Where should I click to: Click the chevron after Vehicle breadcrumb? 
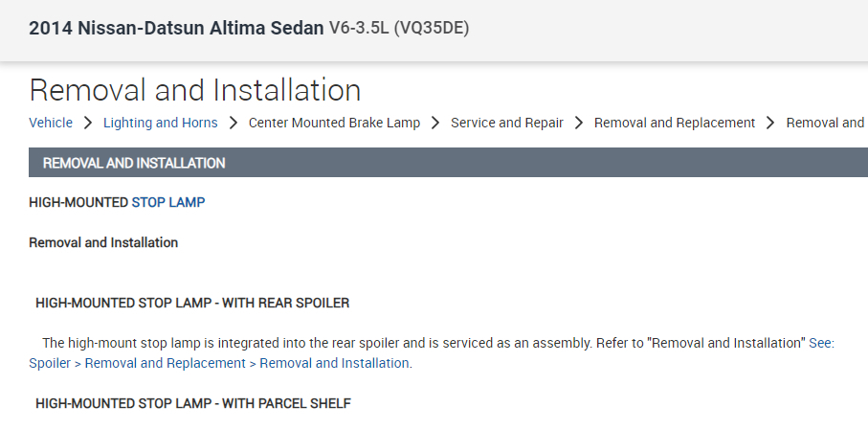pos(87,123)
